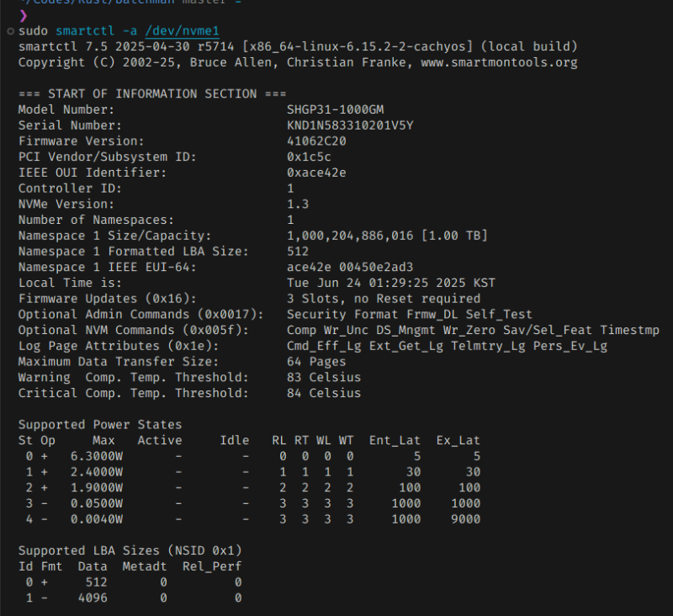The image size is (673, 616).
Task: Click the model number SHGP31-1000GM
Action: pos(335,109)
